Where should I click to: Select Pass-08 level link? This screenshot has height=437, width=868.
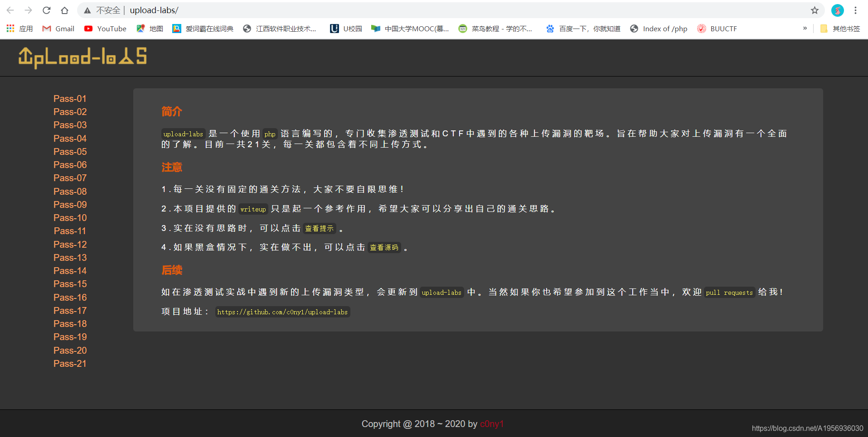point(70,192)
